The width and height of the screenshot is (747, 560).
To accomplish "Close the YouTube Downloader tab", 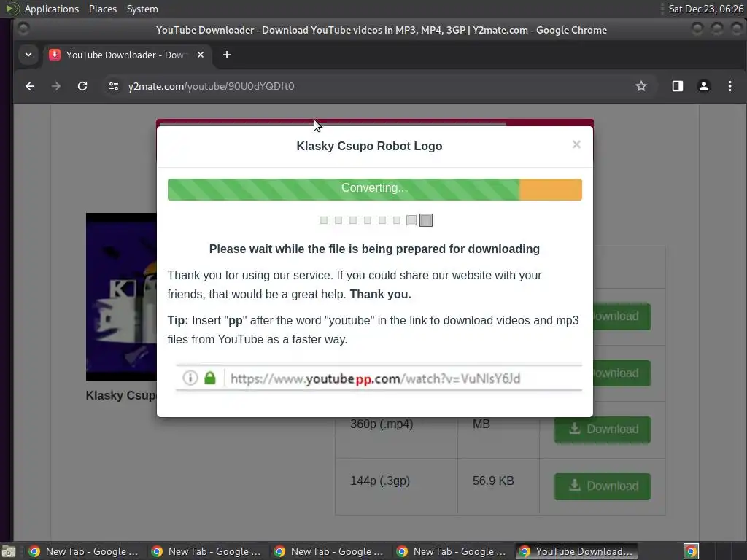I will tap(201, 55).
